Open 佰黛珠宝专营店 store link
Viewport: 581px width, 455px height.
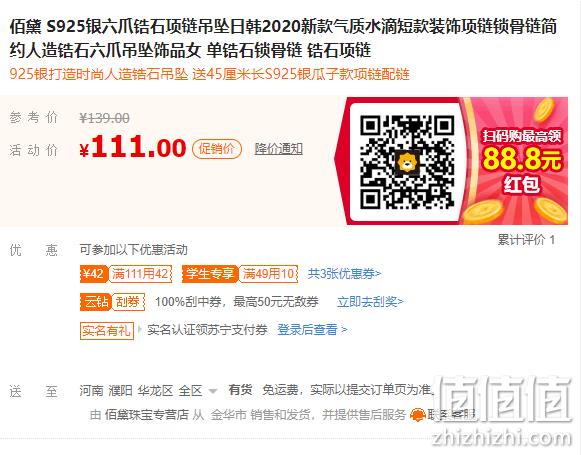(147, 415)
